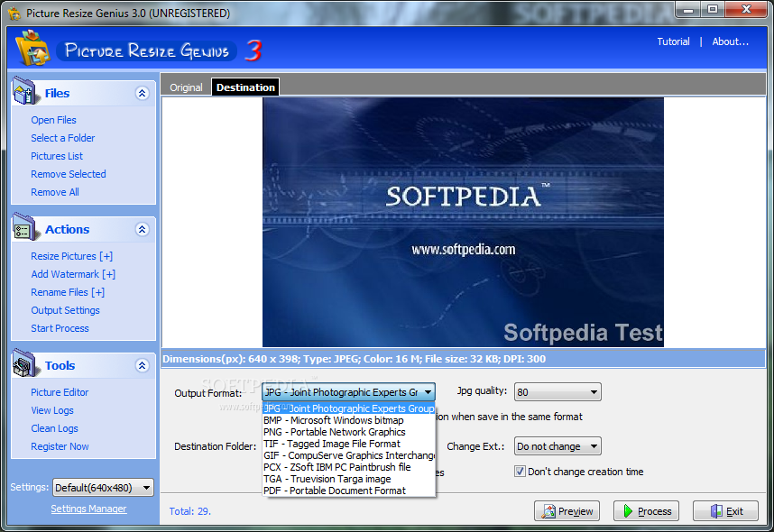Open Resize Pictures [+] action
Viewport: 774px width, 532px height.
[x=71, y=257]
